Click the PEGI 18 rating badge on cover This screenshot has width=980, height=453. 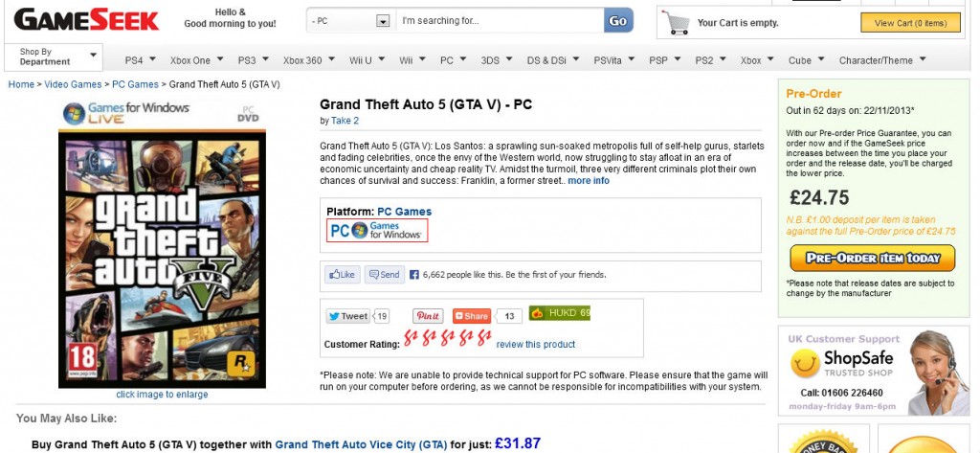(82, 360)
